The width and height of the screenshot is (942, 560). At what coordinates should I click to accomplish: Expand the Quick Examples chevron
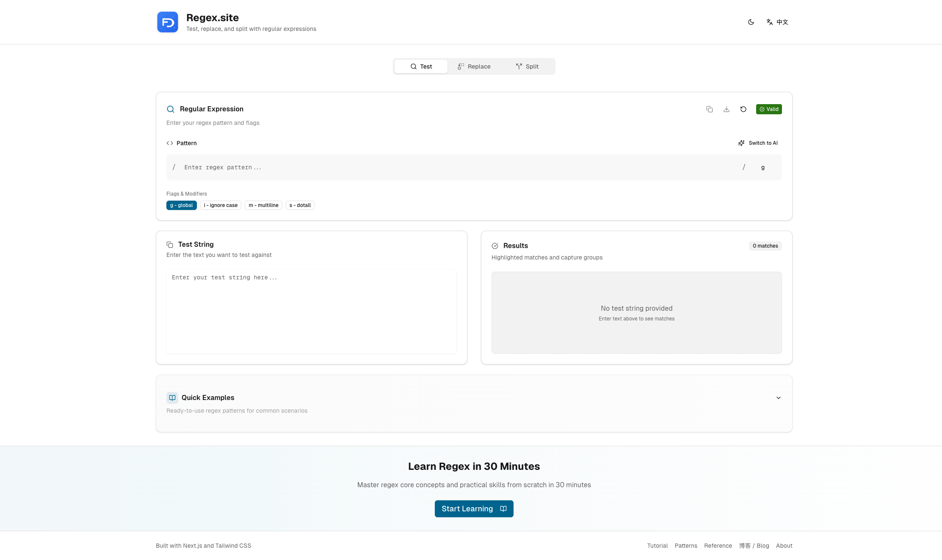coord(778,398)
